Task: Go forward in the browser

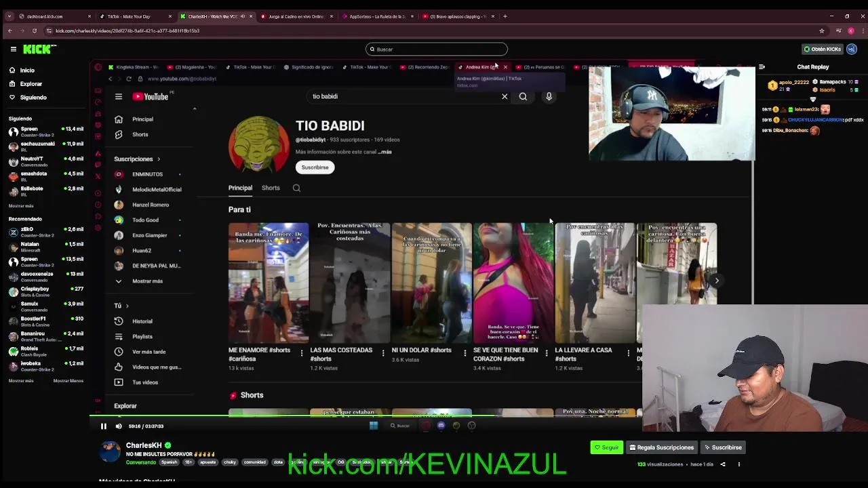Action: pyautogui.click(x=23, y=30)
